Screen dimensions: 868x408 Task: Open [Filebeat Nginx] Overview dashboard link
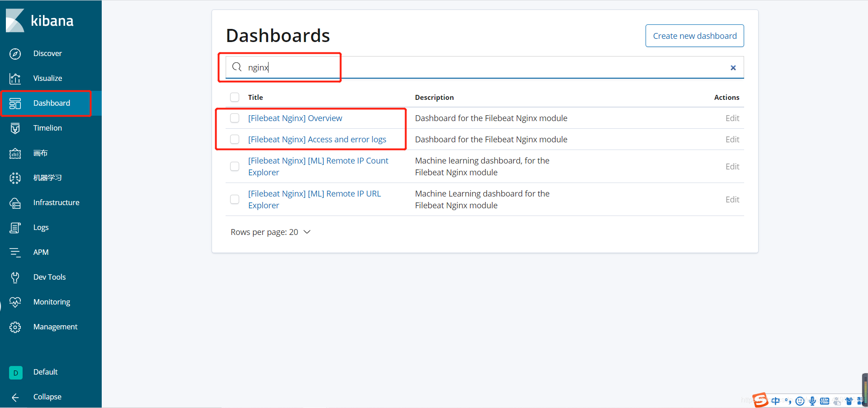(x=295, y=118)
